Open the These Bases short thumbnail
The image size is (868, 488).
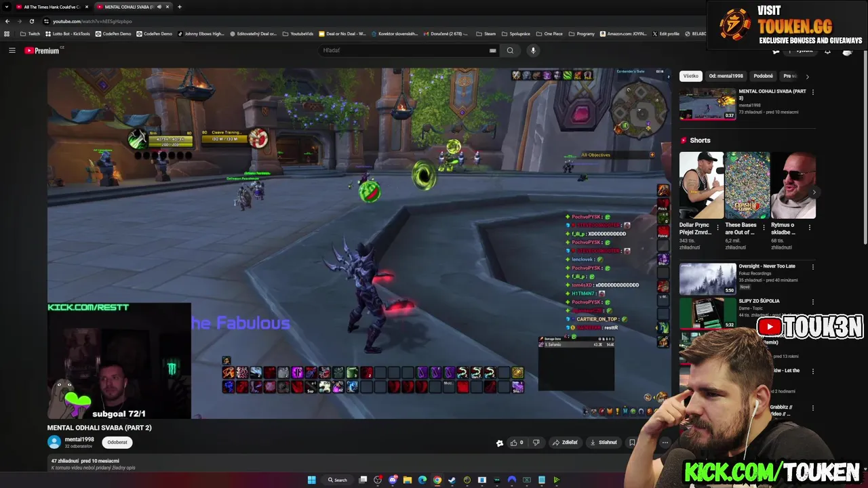(747, 185)
